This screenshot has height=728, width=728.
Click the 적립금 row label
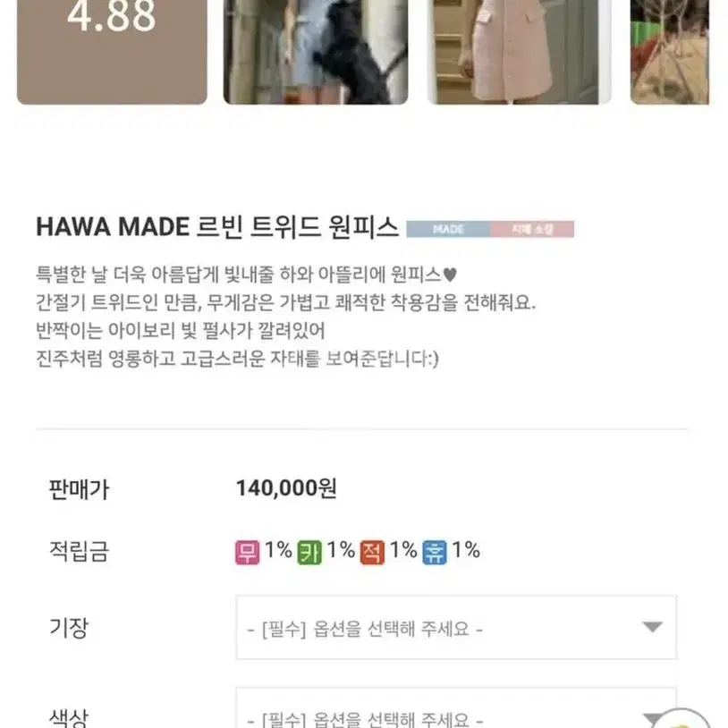[x=79, y=552]
